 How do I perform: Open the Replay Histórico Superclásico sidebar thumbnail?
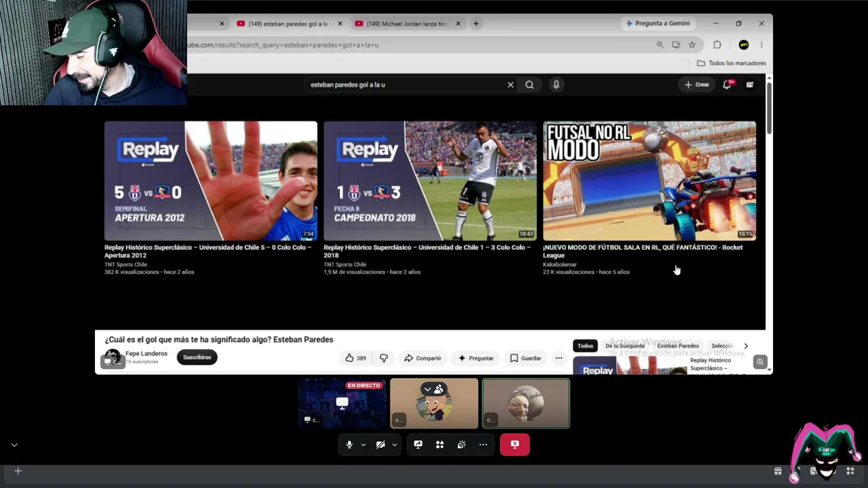(629, 366)
